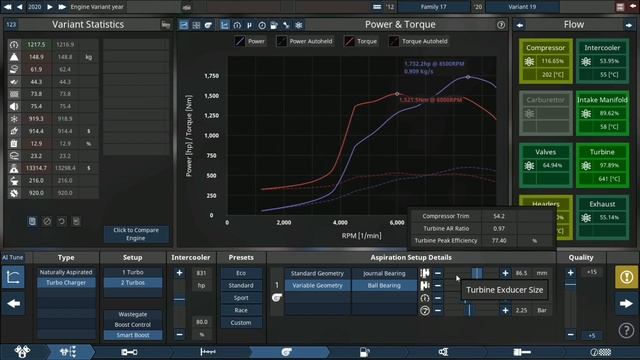The image size is (640, 360).
Task: Choose Naturally Aspirated type
Action: [66, 272]
